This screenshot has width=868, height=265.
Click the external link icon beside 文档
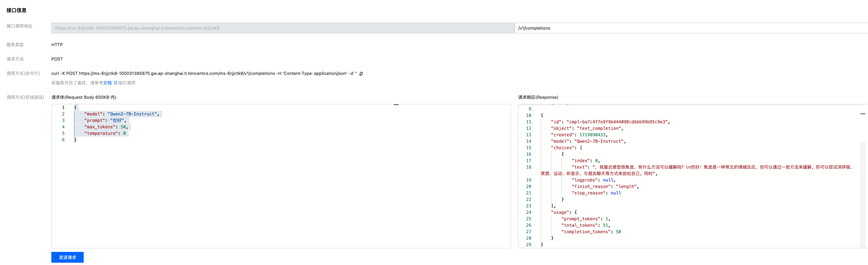click(116, 83)
